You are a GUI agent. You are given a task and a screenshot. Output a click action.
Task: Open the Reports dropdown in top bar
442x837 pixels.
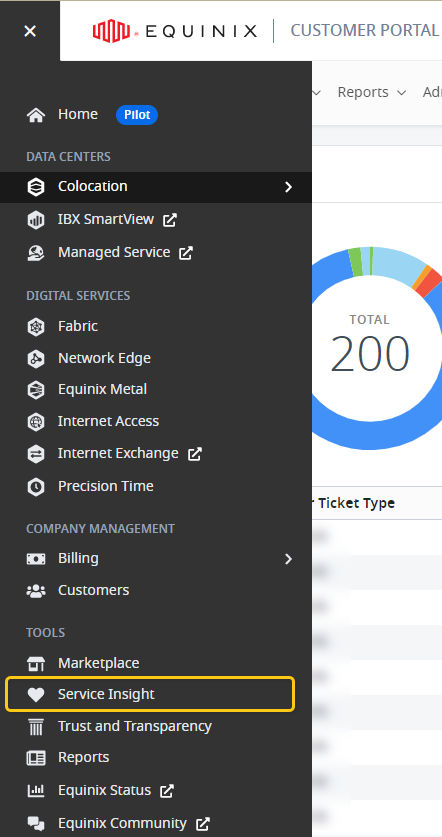372,92
